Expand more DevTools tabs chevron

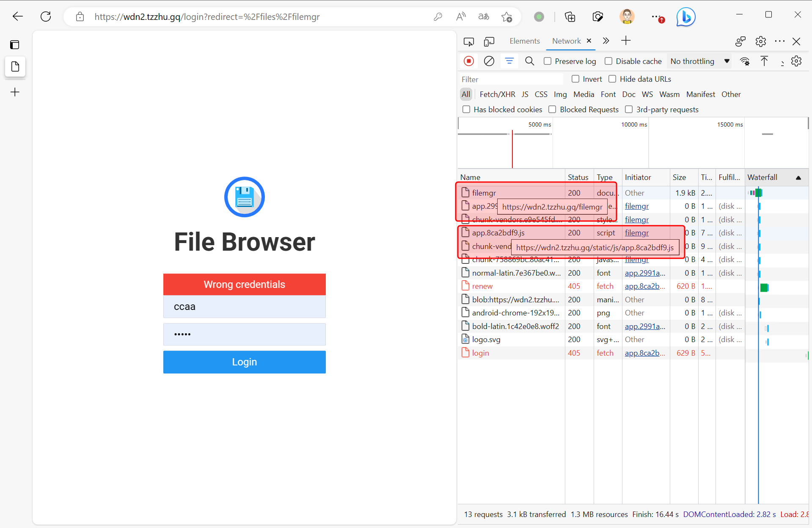click(606, 41)
